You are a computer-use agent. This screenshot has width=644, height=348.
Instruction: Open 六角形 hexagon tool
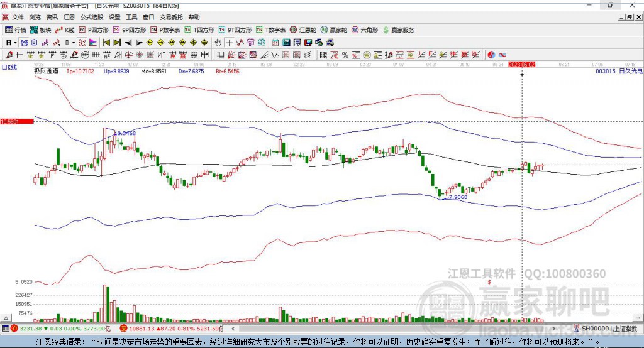[x=365, y=30]
